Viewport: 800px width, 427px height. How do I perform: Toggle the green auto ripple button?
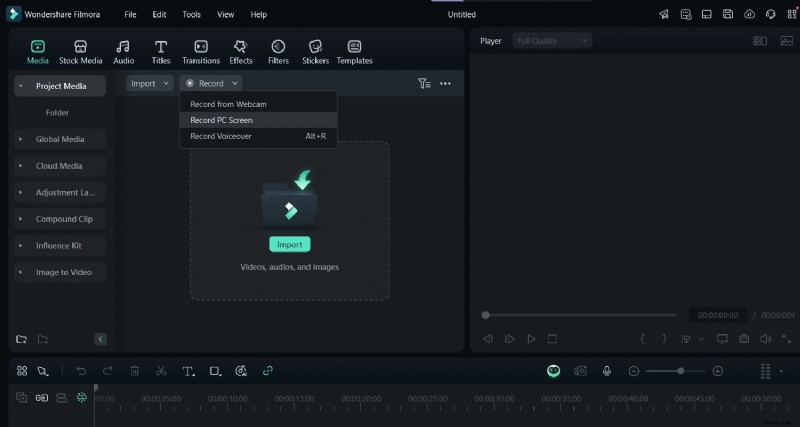click(x=553, y=371)
